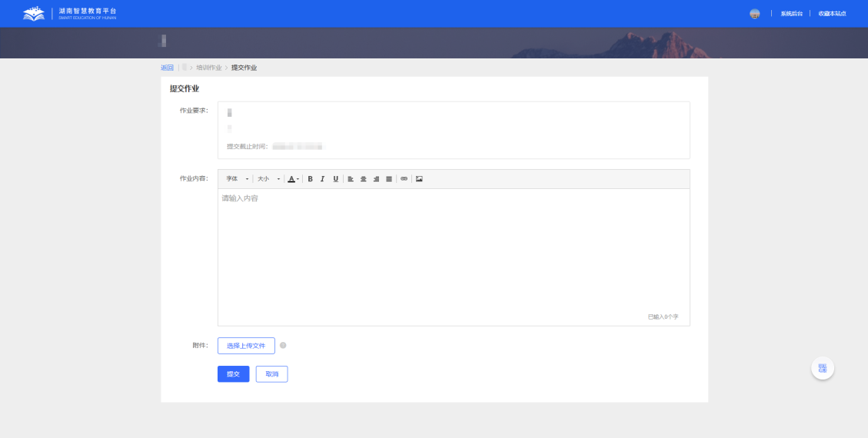Center align the text

(x=363, y=179)
